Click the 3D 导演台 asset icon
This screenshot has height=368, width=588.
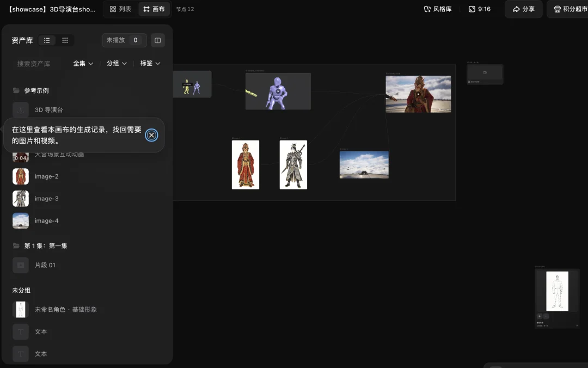click(x=21, y=110)
